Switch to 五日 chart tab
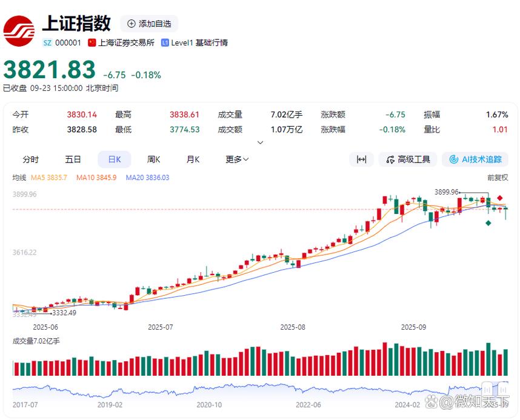This screenshot has width=520, height=420. [73, 159]
